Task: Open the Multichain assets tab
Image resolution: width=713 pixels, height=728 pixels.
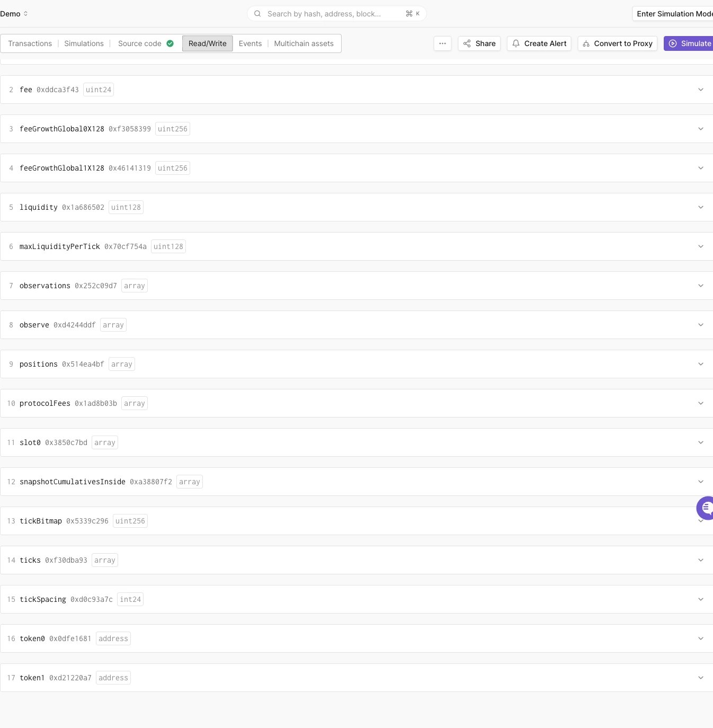Action: coord(304,43)
